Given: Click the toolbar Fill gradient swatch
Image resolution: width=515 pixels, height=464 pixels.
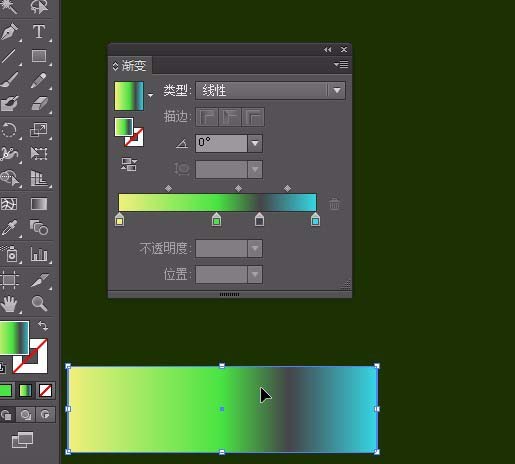Looking at the screenshot, I should coord(14,337).
